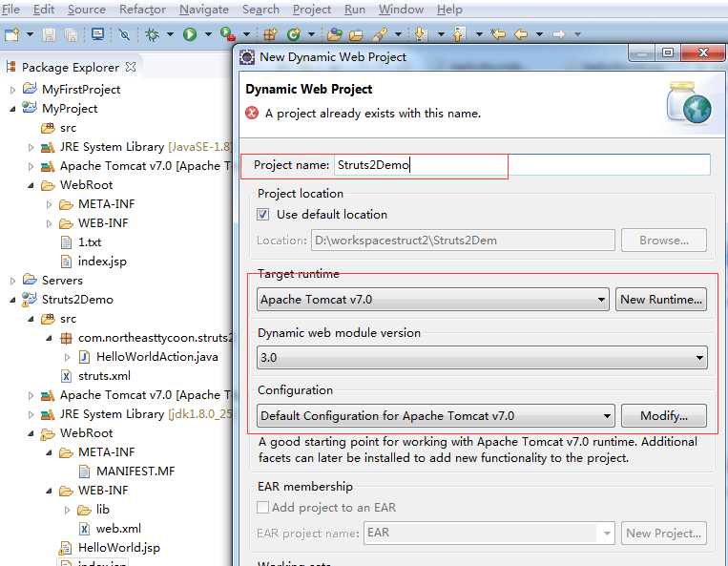Viewport: 728px width, 566px height.
Task: Open the Run dropdown arrow
Action: [208, 34]
